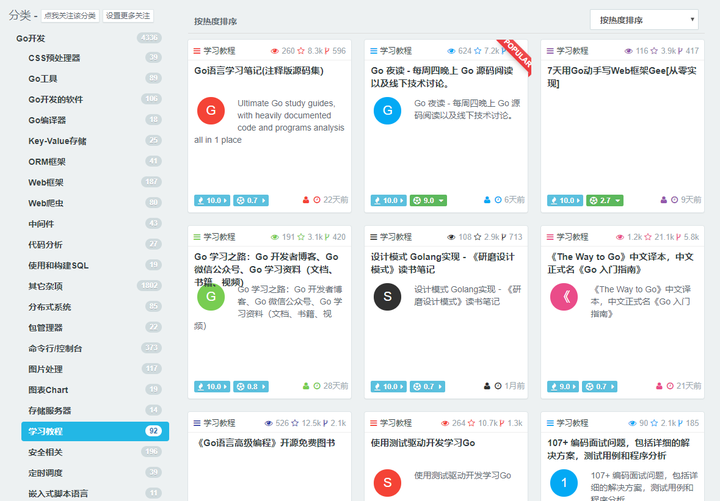Expand 10.0 badge on 7天用Go card

(x=565, y=201)
